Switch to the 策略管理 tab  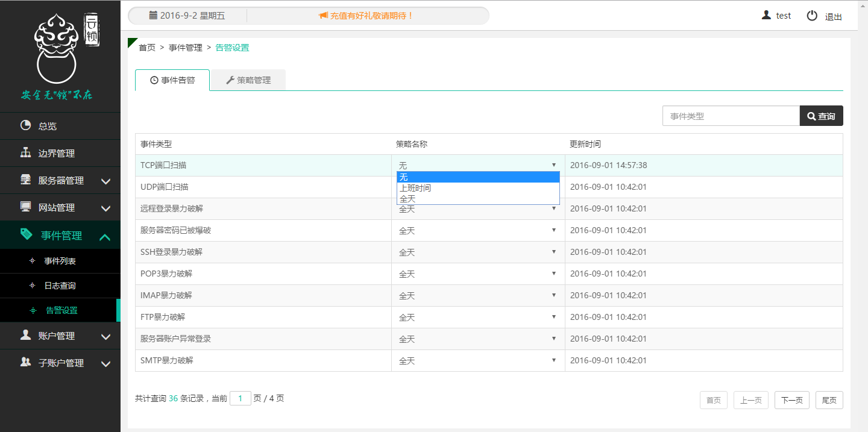pos(248,80)
